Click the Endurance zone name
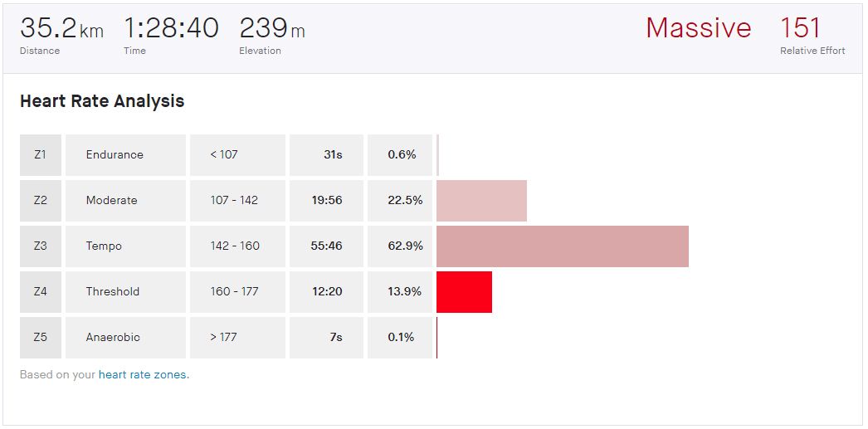868x429 pixels. click(x=115, y=155)
